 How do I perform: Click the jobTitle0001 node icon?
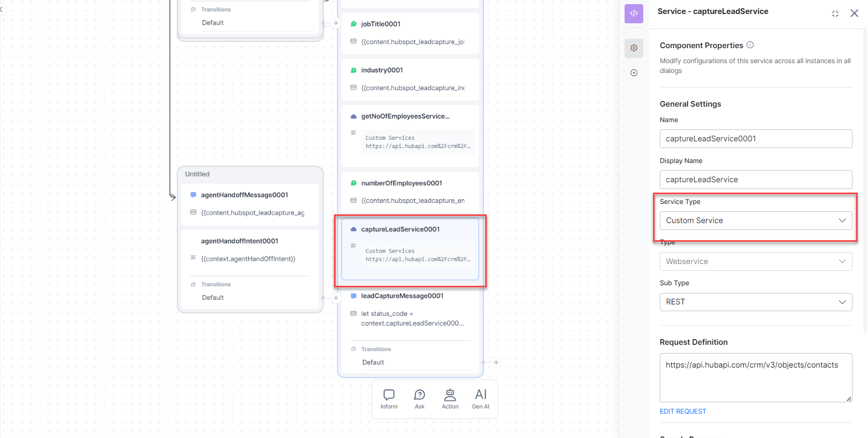click(x=354, y=24)
